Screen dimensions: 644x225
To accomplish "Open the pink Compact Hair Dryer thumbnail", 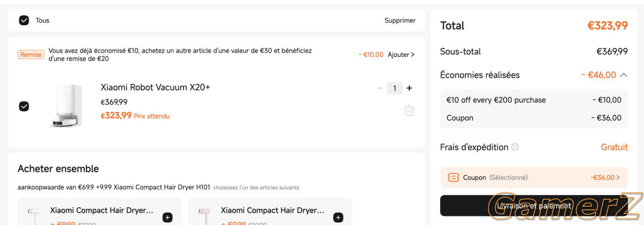I will pos(204,215).
